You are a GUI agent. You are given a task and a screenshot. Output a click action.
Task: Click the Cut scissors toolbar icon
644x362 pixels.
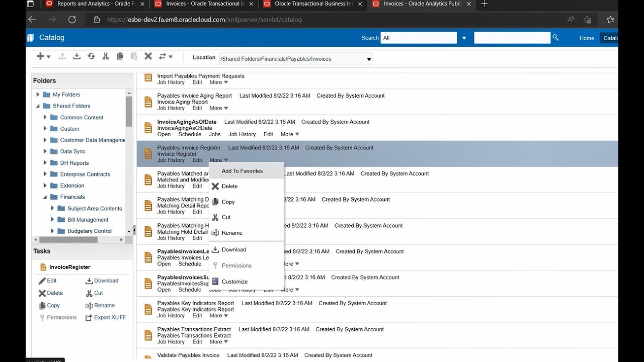pyautogui.click(x=105, y=56)
